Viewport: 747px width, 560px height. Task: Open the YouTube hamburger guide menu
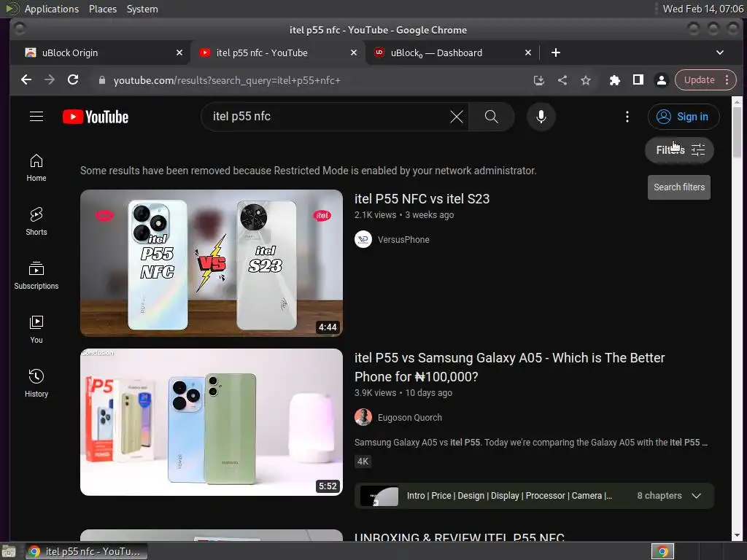pyautogui.click(x=36, y=117)
